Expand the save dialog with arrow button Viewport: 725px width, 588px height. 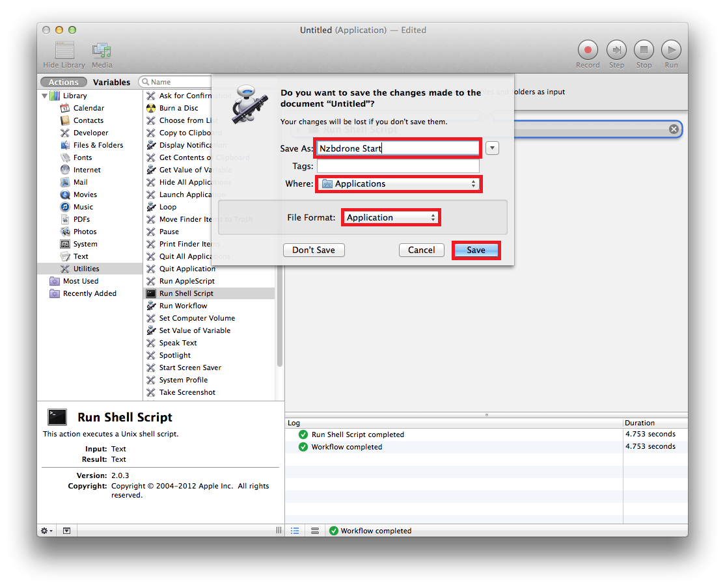493,148
